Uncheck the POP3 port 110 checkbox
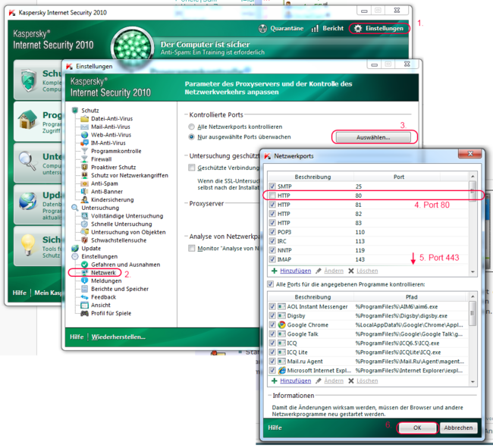Screen dimensions: 493x448 click(x=272, y=232)
